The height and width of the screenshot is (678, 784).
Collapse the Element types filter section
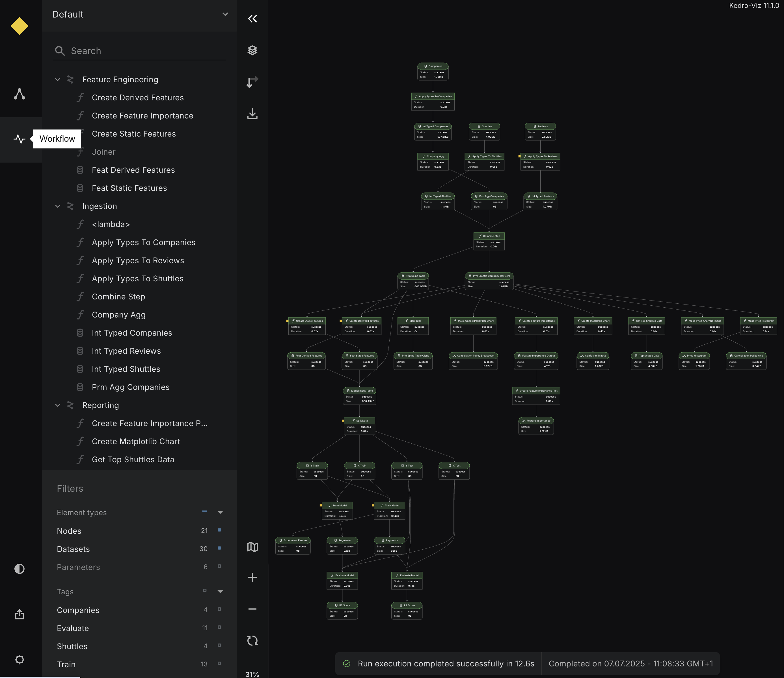(x=220, y=512)
